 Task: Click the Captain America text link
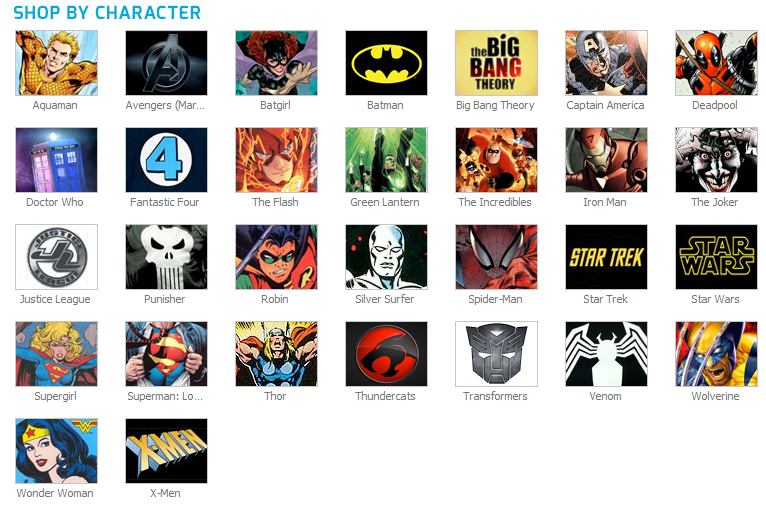(x=605, y=105)
